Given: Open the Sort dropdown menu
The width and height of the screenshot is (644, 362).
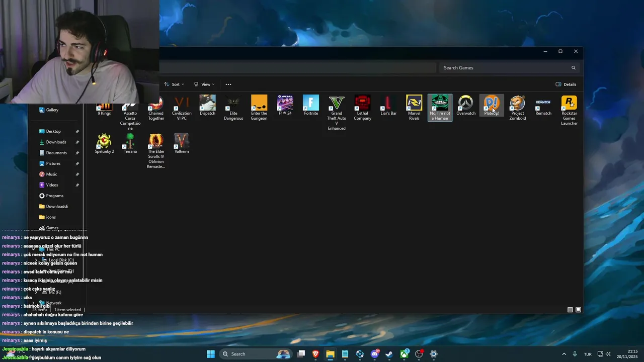Looking at the screenshot, I should (x=174, y=84).
